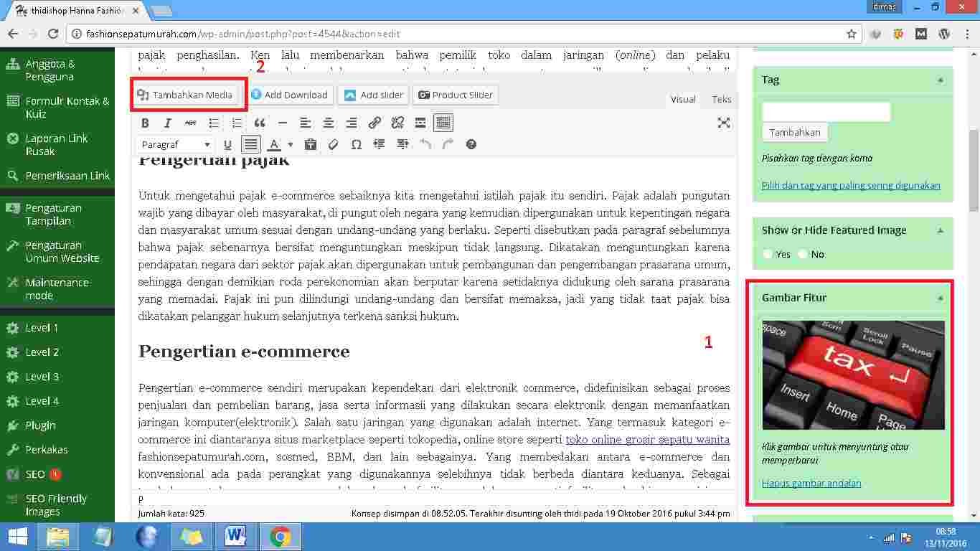The height and width of the screenshot is (551, 980).
Task: Toggle the toolbar toggle (kitchen sink) button
Action: pos(443,123)
